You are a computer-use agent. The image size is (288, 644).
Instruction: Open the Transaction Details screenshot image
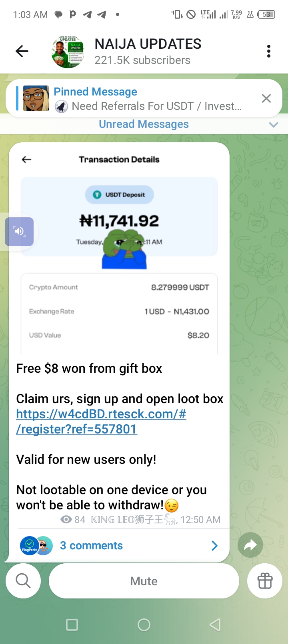click(x=119, y=248)
